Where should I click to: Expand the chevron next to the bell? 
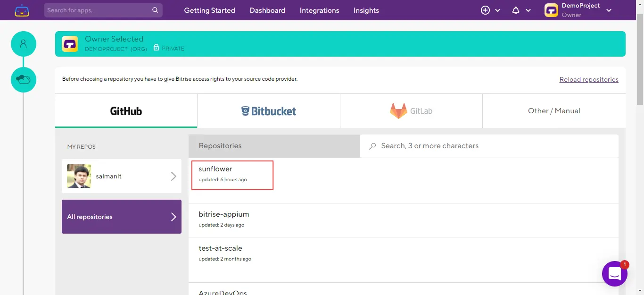[528, 10]
